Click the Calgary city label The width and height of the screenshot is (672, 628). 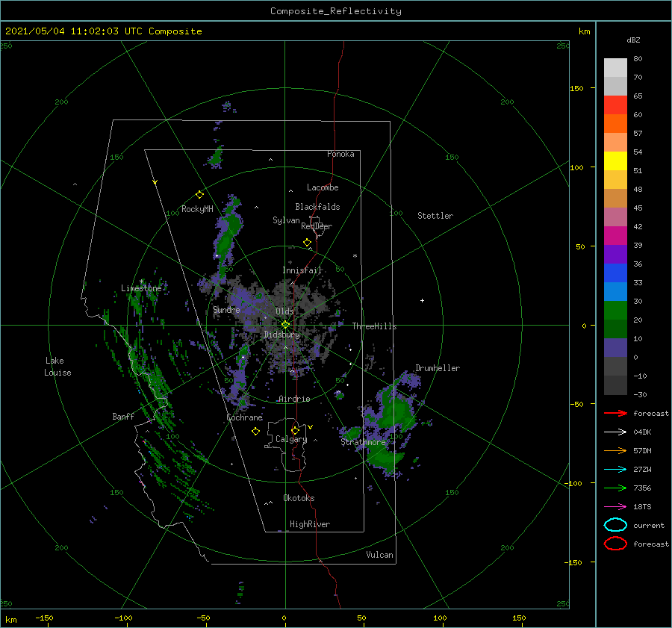coord(291,439)
